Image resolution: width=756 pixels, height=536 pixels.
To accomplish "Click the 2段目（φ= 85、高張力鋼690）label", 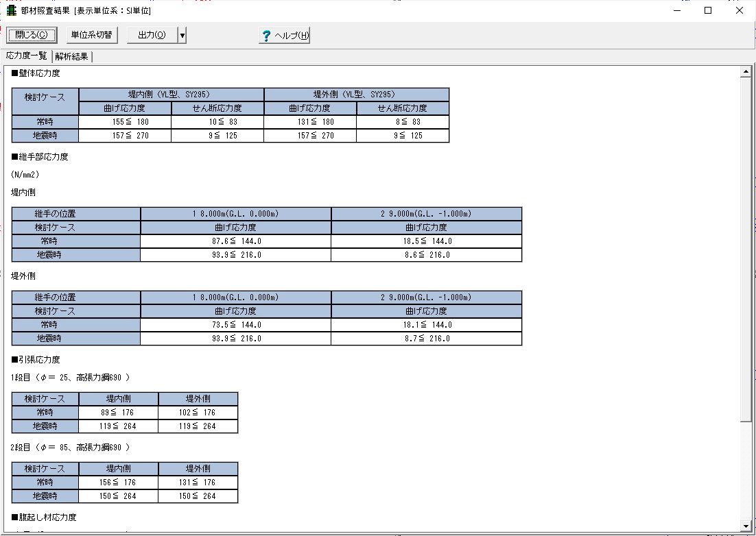I will pos(71,448).
